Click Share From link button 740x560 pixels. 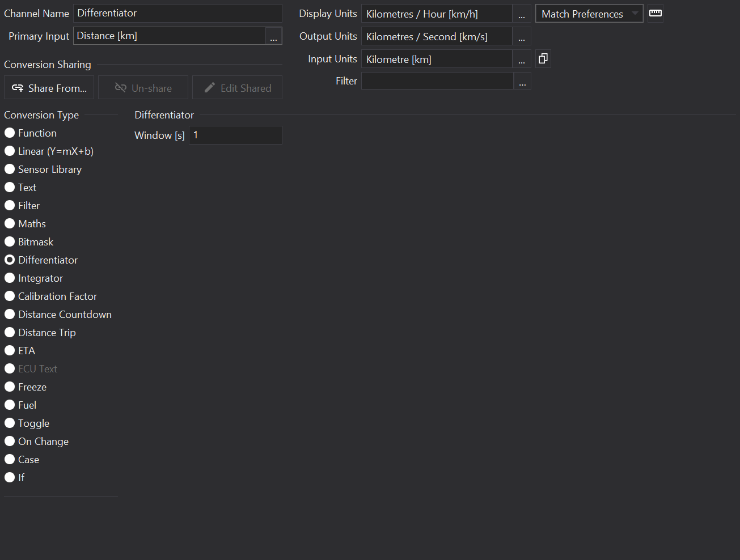(x=49, y=88)
